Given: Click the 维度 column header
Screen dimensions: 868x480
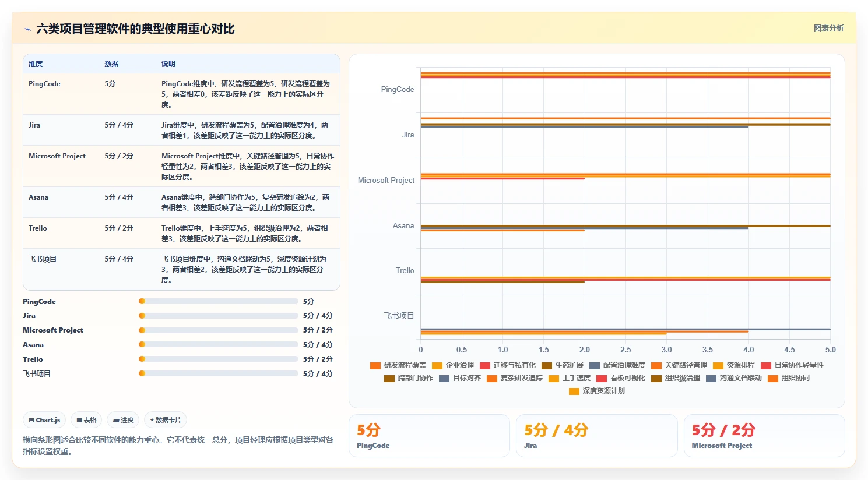Looking at the screenshot, I should [x=36, y=64].
